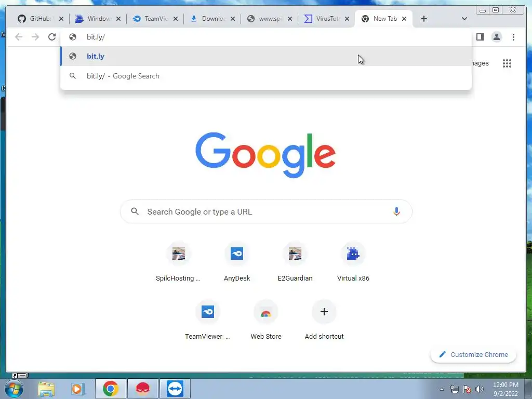Open the volume speaker tray icon
The width and height of the screenshot is (532, 399).
pyautogui.click(x=480, y=389)
